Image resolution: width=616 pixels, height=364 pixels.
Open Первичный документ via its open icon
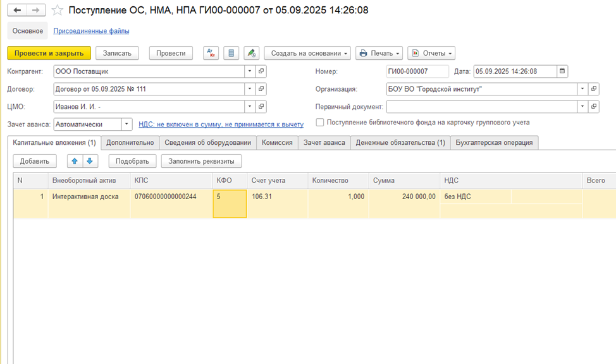(594, 106)
